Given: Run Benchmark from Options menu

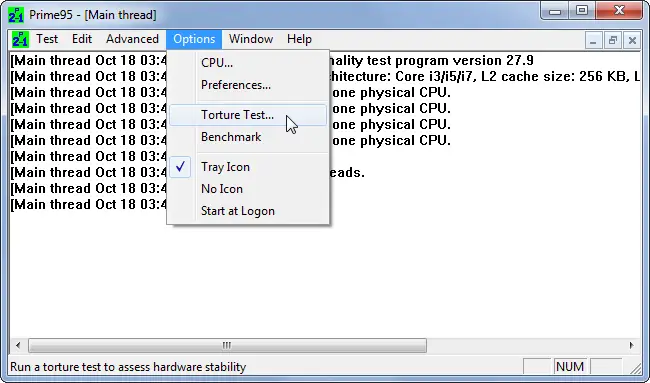Looking at the screenshot, I should (x=248, y=137).
